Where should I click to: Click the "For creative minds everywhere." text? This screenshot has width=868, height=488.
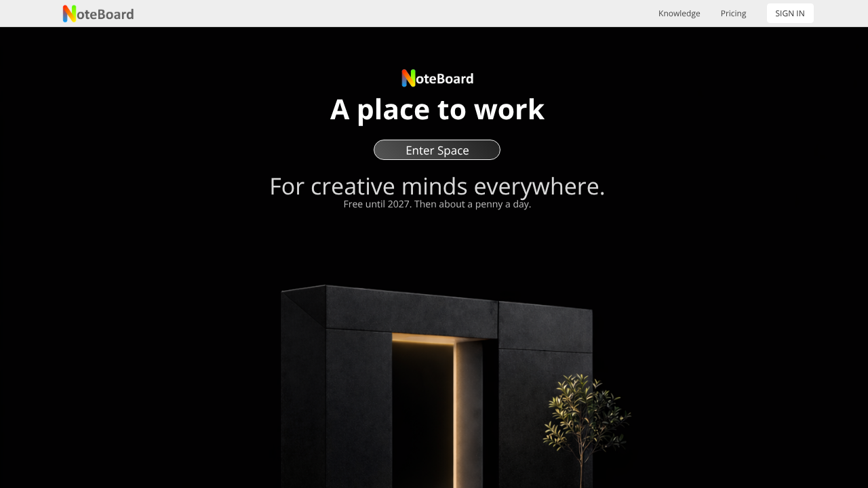point(437,186)
